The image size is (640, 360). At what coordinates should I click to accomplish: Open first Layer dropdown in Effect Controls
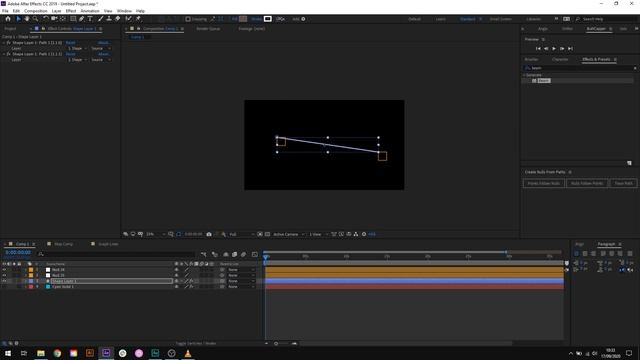point(77,48)
